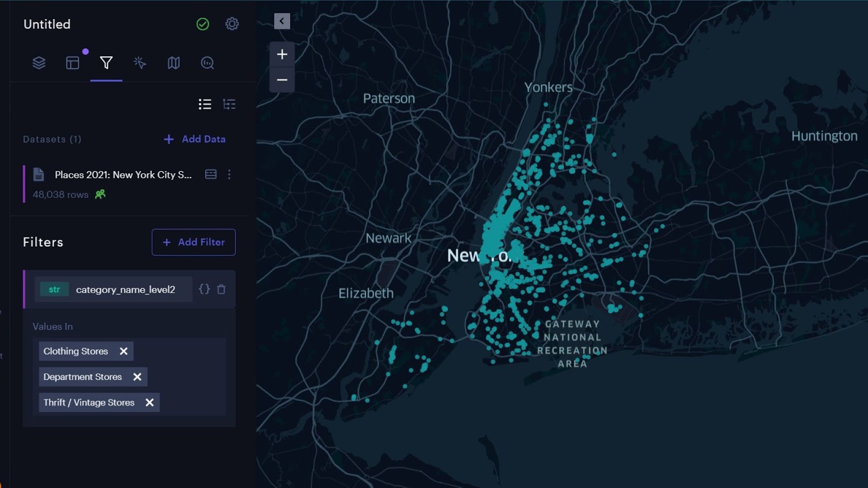Open the Basemap tab
Screen dimensions: 868x488
(174, 63)
